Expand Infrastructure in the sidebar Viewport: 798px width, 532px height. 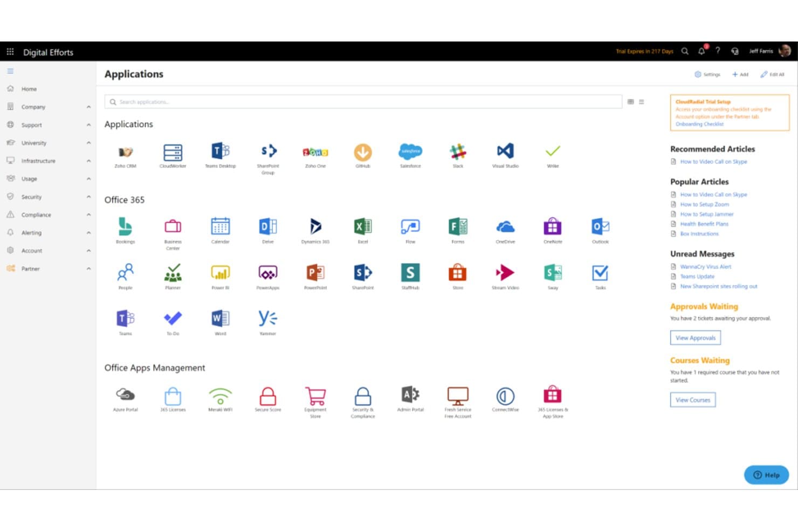click(49, 161)
